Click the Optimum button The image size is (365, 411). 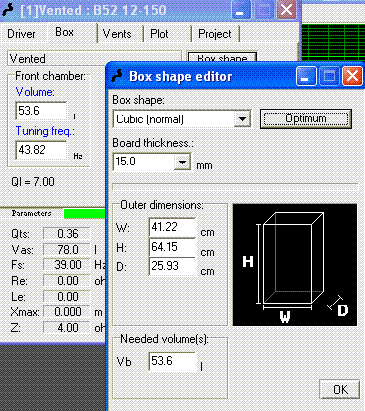306,119
